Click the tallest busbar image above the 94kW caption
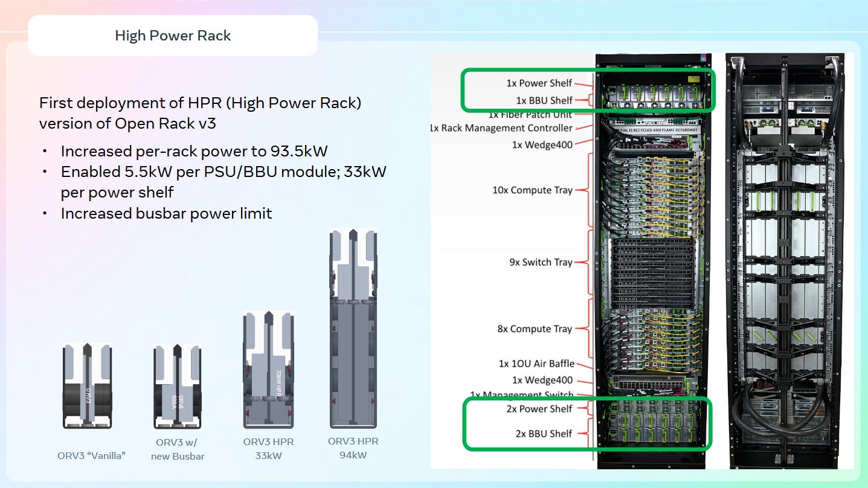This screenshot has height=488, width=868. [353, 329]
